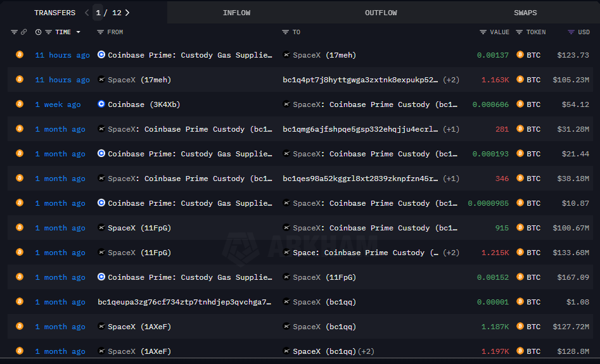Click the chain link filter icon in header
This screenshot has width=600, height=364.
24,32
